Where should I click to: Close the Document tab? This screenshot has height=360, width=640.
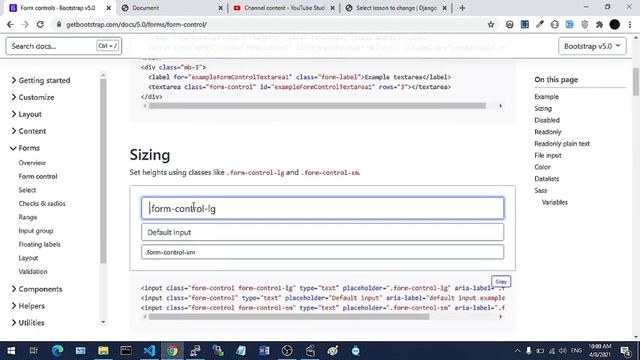tap(220, 8)
